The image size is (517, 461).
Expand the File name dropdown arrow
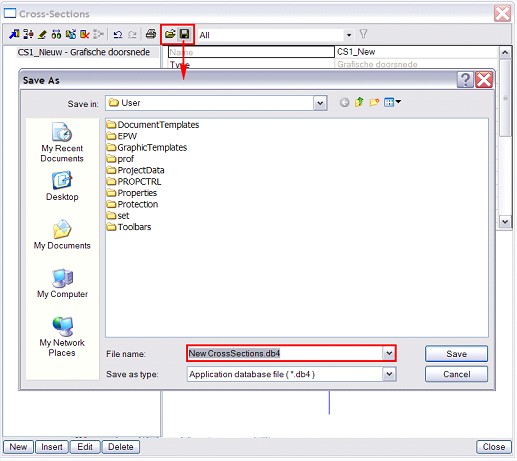click(x=389, y=353)
